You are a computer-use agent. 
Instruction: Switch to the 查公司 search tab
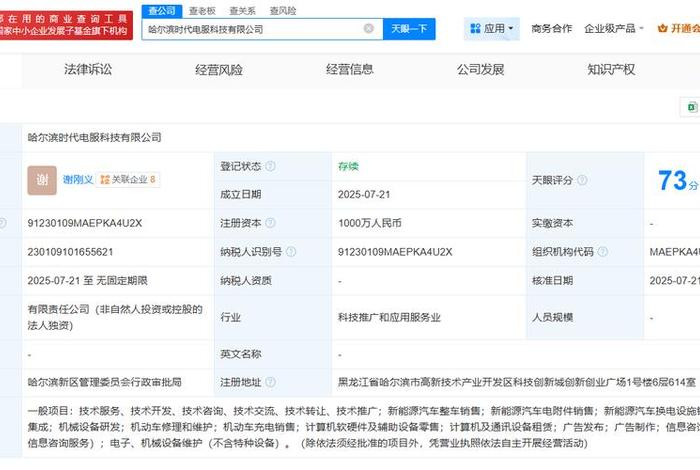[x=162, y=11]
